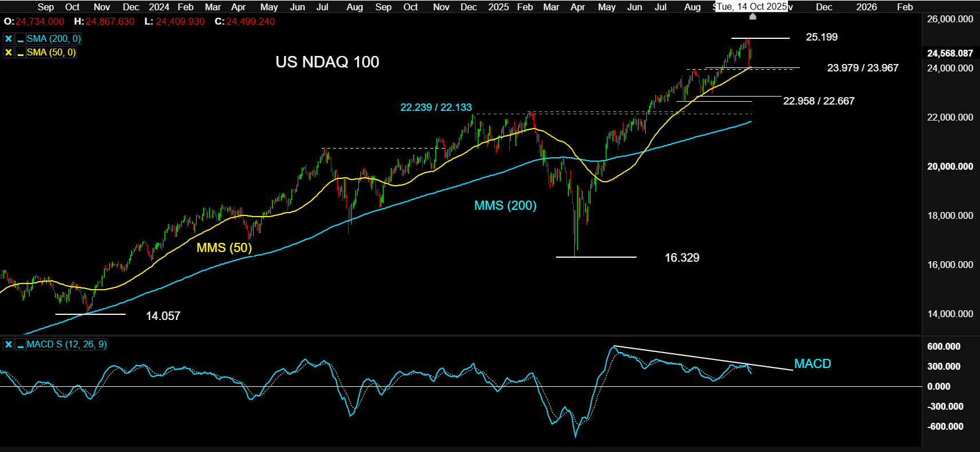Select the 24,568.087 current price label
Screen dimensions: 980x452
coord(950,53)
